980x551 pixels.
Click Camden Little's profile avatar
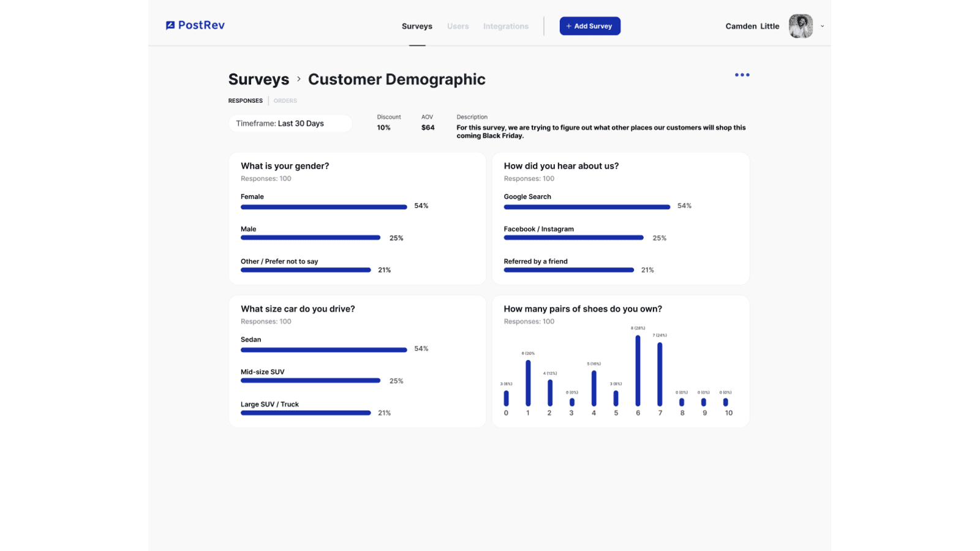tap(800, 26)
